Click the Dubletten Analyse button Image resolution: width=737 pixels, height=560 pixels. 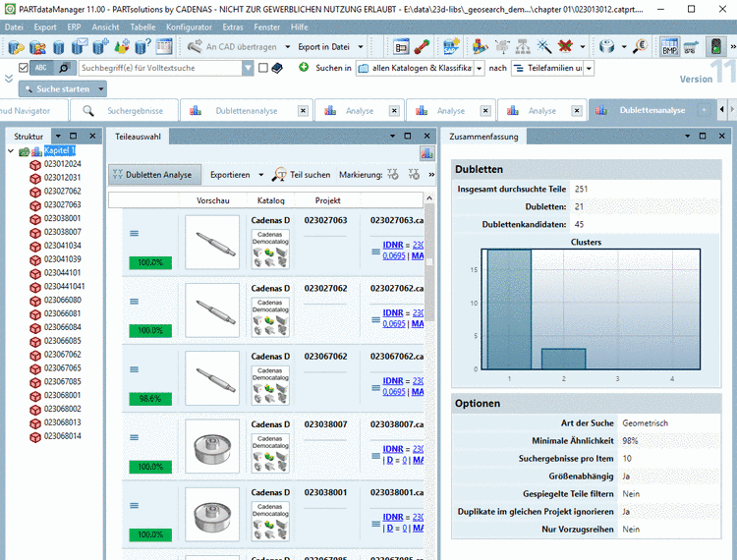click(152, 175)
